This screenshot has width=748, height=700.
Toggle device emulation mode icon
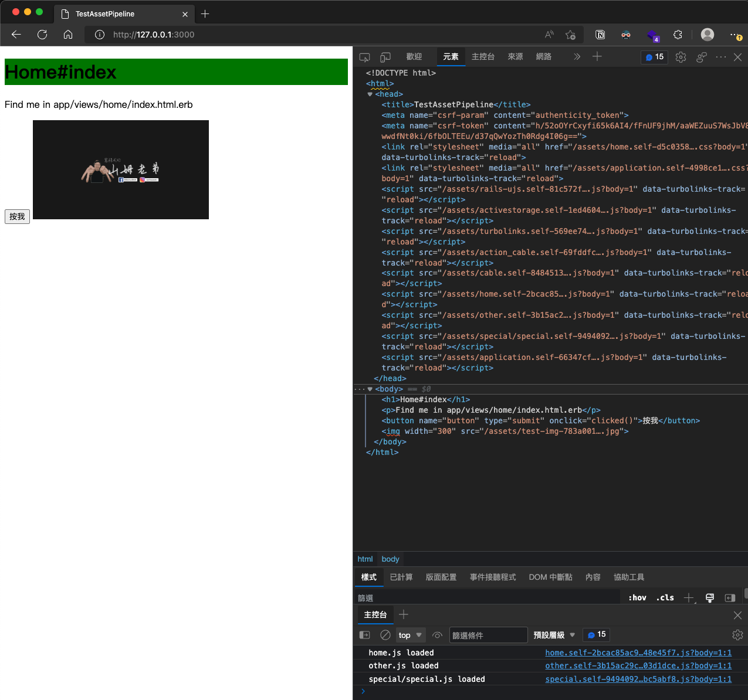click(x=385, y=57)
